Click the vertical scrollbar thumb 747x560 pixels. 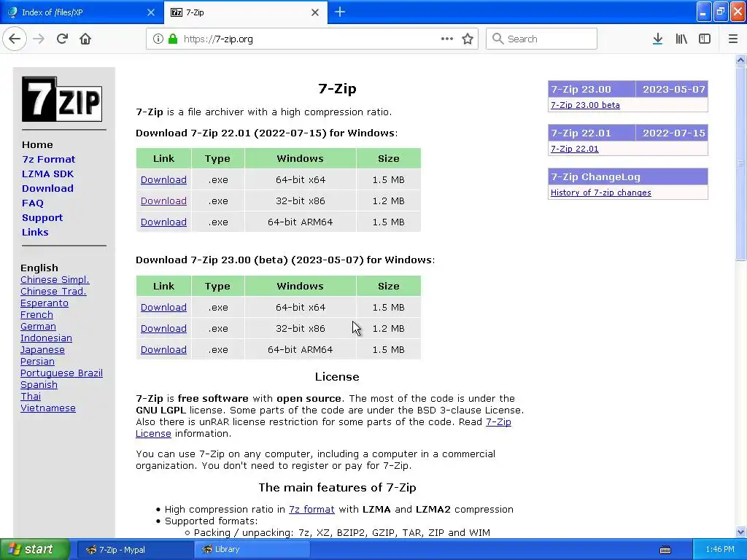[740, 163]
